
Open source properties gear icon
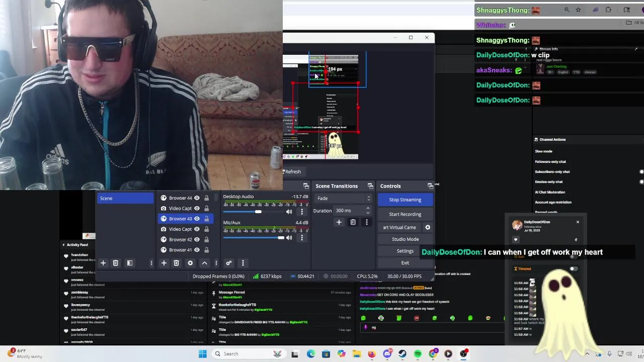(190, 263)
